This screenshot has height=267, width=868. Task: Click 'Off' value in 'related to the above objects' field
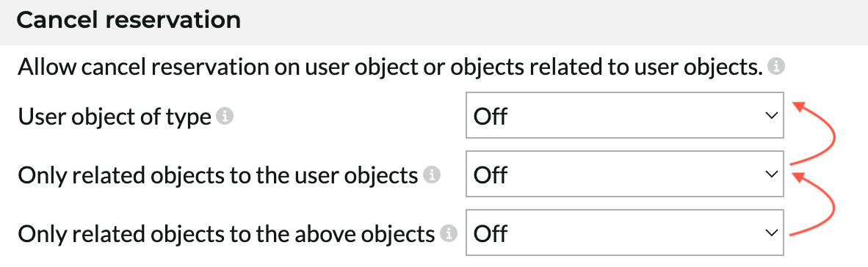(491, 233)
